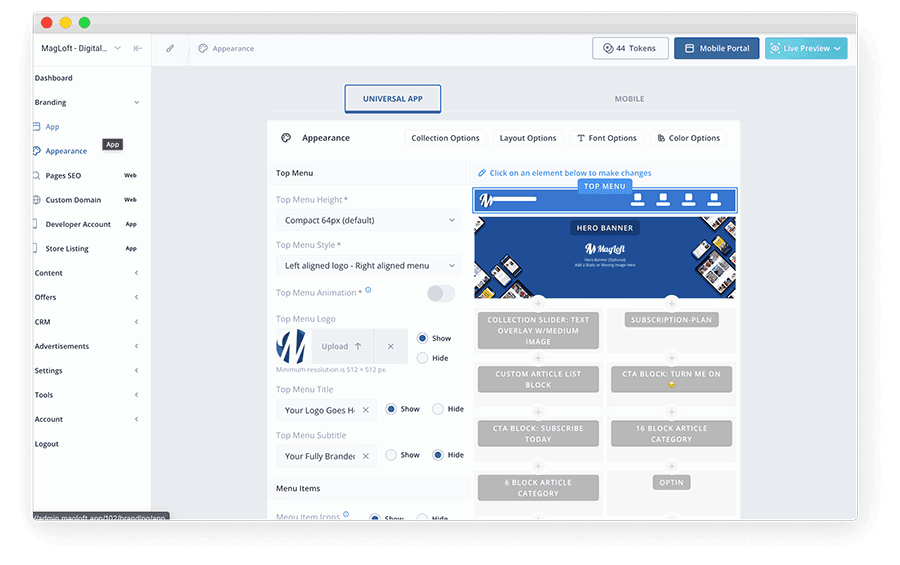Open the Top Menu Height dropdown

369,220
